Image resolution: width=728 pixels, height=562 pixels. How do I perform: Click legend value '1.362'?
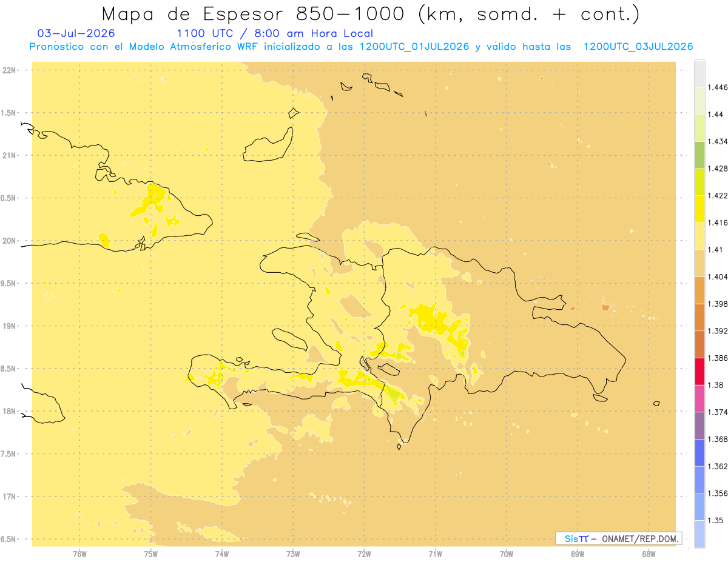pos(716,466)
